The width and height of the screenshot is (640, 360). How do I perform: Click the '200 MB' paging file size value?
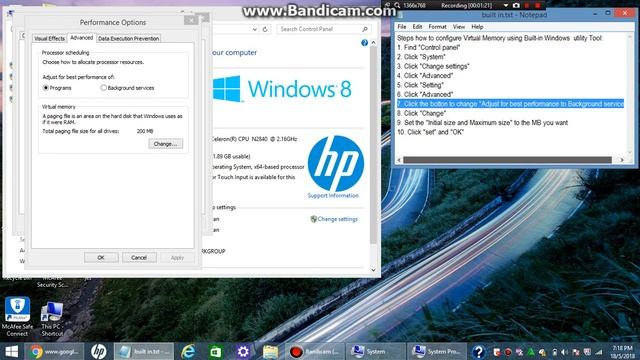pyautogui.click(x=145, y=131)
